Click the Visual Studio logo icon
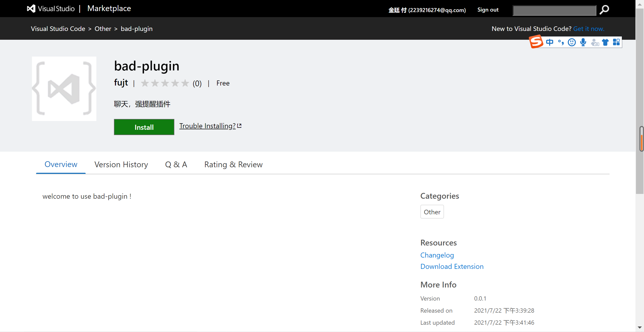This screenshot has height=332, width=644. click(x=31, y=9)
